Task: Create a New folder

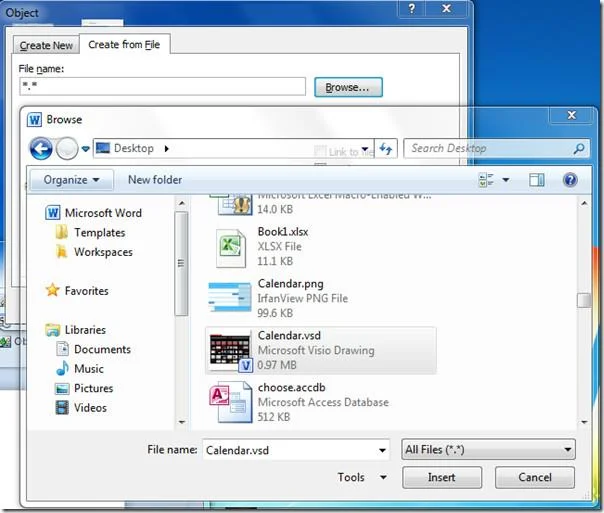Action: 155,180
